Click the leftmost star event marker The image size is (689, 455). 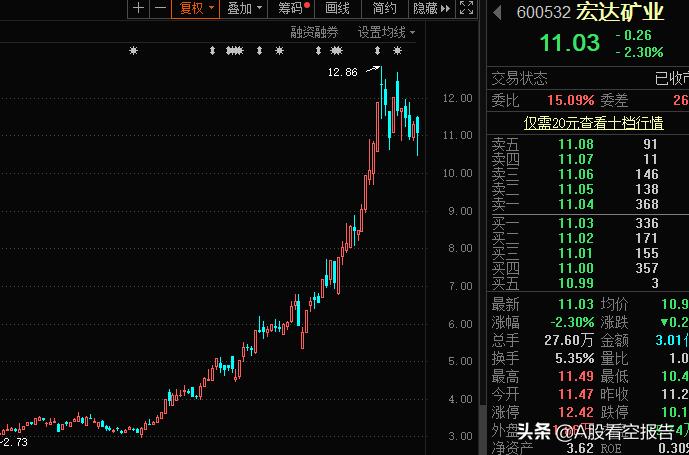(133, 51)
